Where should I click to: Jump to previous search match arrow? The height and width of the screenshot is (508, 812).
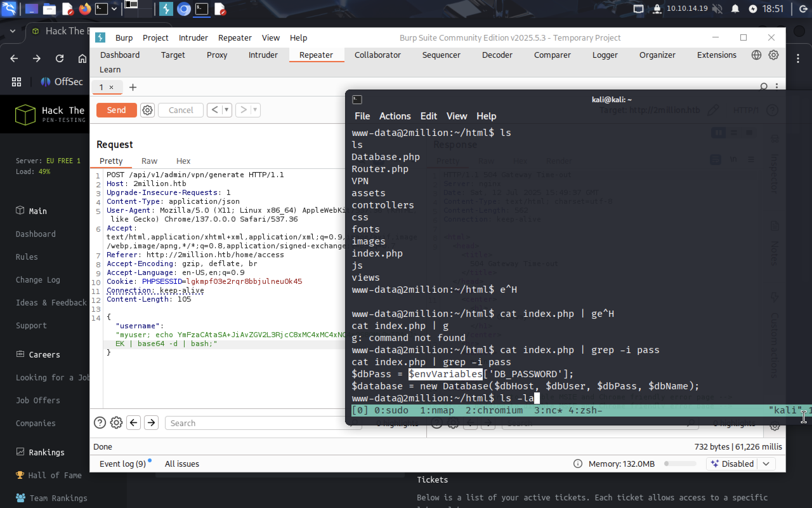[134, 423]
